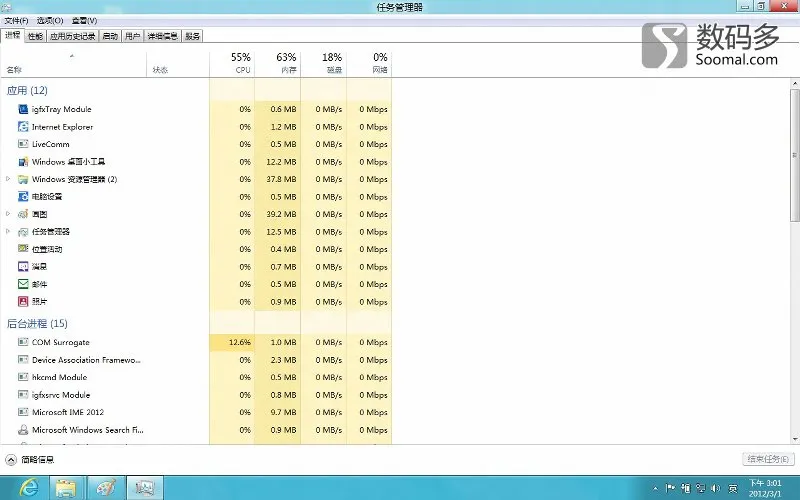Click the 英 input method indicator
The image size is (800, 500).
733,489
